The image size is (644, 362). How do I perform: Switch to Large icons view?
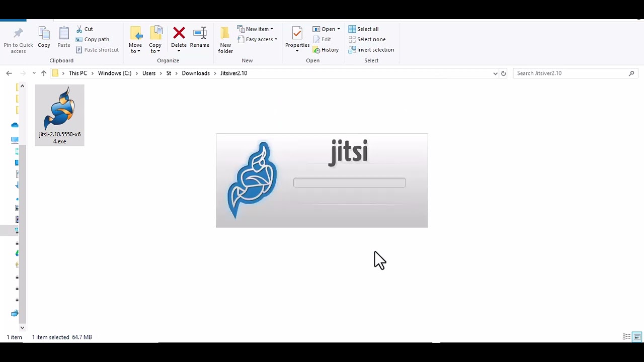click(637, 337)
